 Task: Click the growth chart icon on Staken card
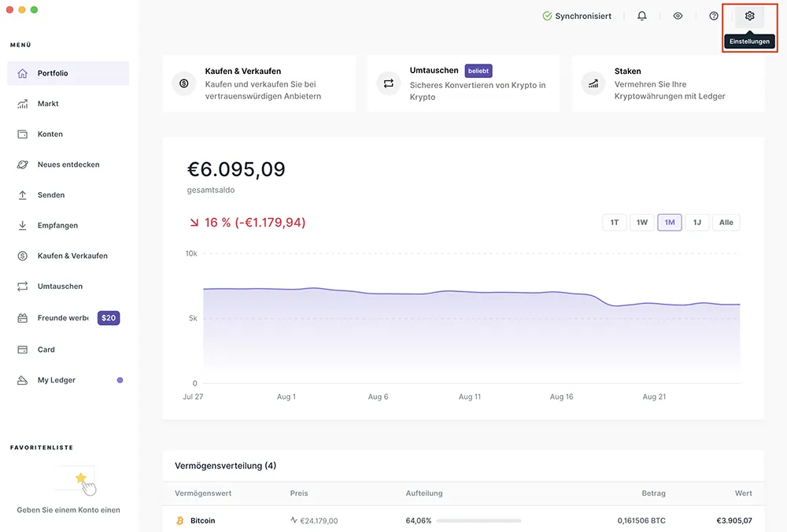click(x=593, y=83)
